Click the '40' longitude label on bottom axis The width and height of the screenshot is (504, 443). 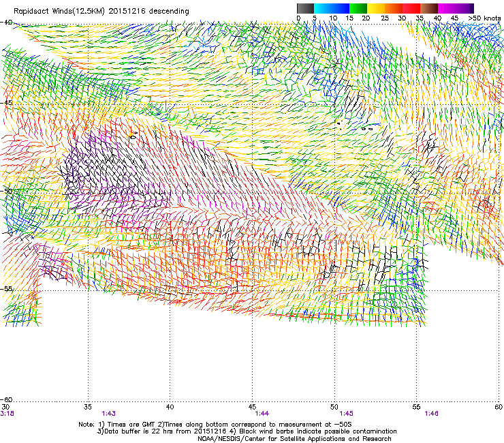(170, 407)
